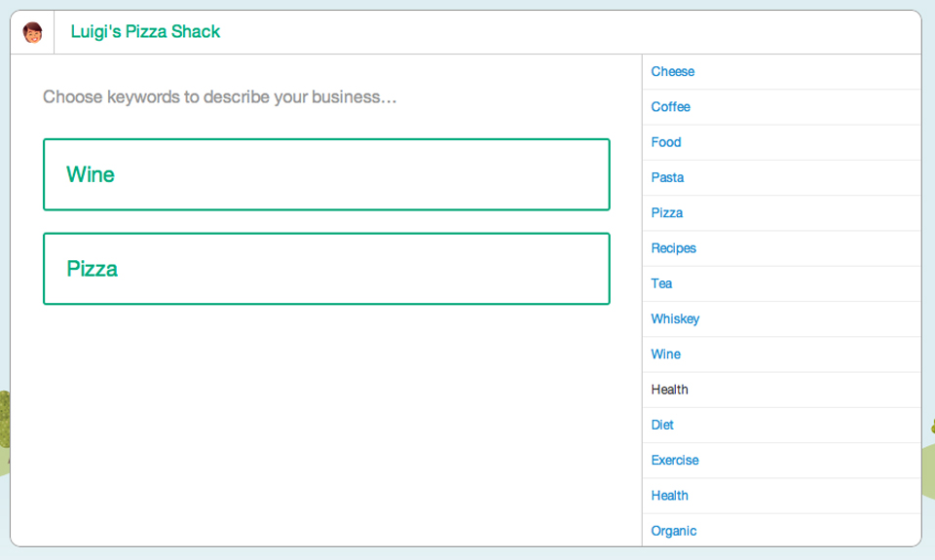Choose Food from the keyword list
Screen dimensions: 935x560
coord(781,142)
